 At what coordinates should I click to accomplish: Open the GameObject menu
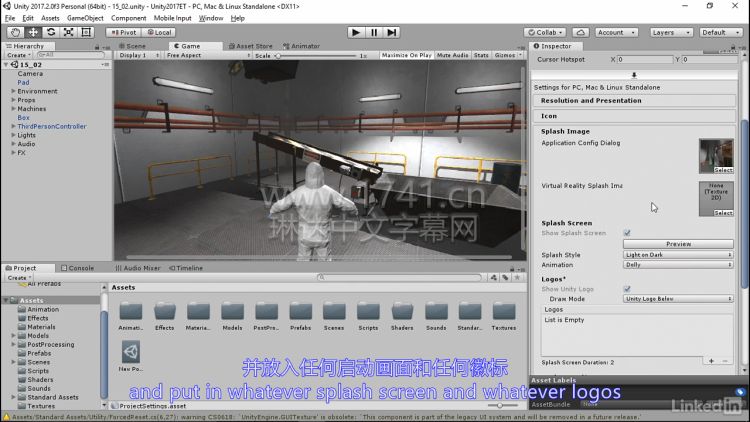click(85, 18)
